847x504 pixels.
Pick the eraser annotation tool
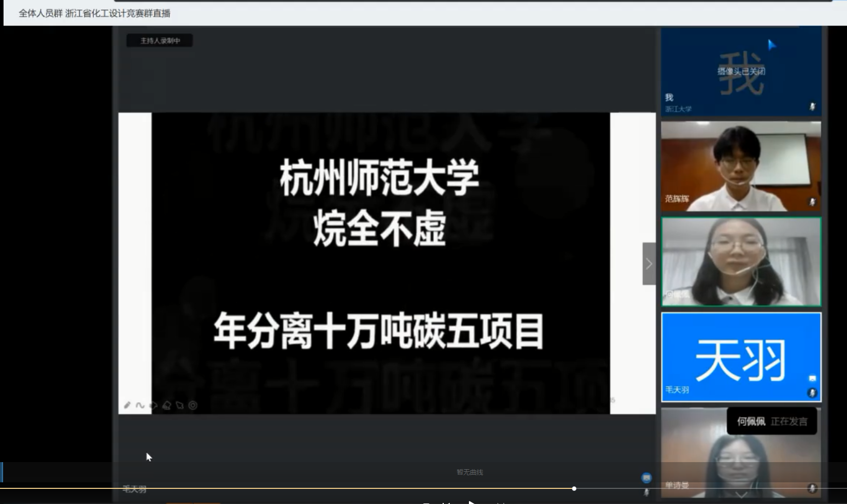(167, 405)
